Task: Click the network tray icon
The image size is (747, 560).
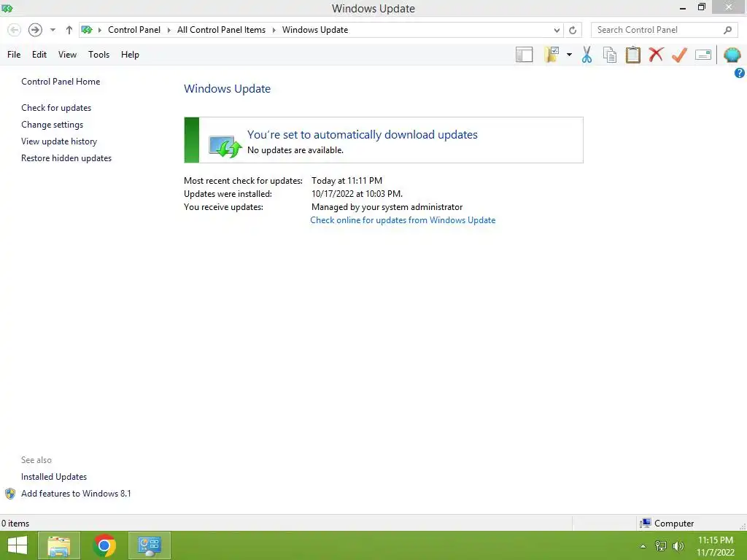Action: [661, 546]
